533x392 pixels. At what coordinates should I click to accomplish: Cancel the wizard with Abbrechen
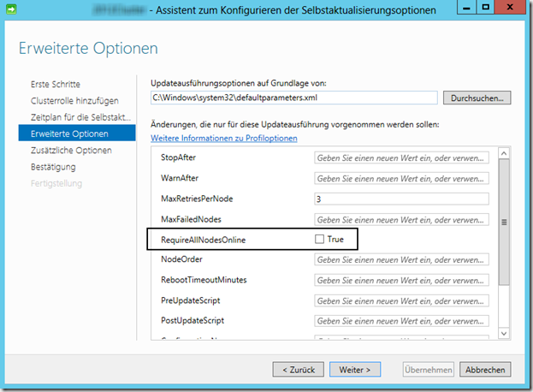tap(485, 369)
